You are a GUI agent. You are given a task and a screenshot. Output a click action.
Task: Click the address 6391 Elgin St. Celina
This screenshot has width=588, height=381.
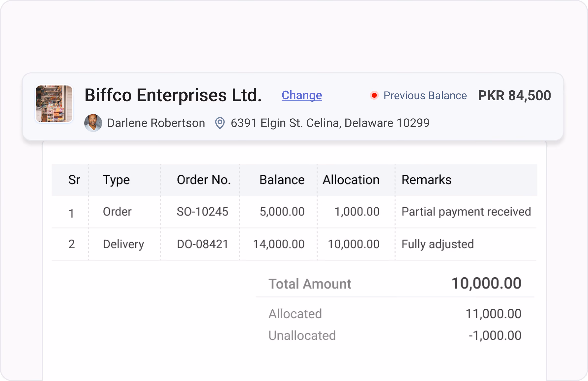[330, 123]
